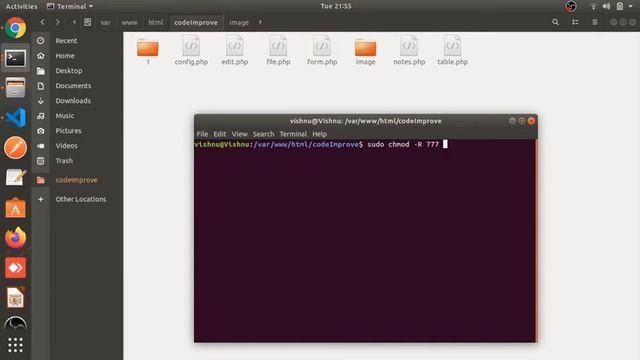
Task: Open the image folder
Action: [x=365, y=51]
